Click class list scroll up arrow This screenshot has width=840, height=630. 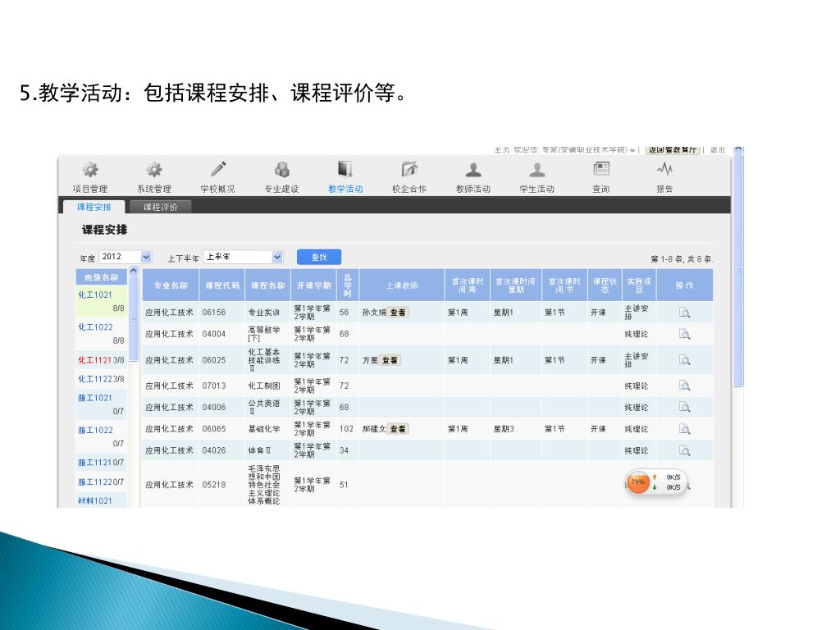click(134, 272)
